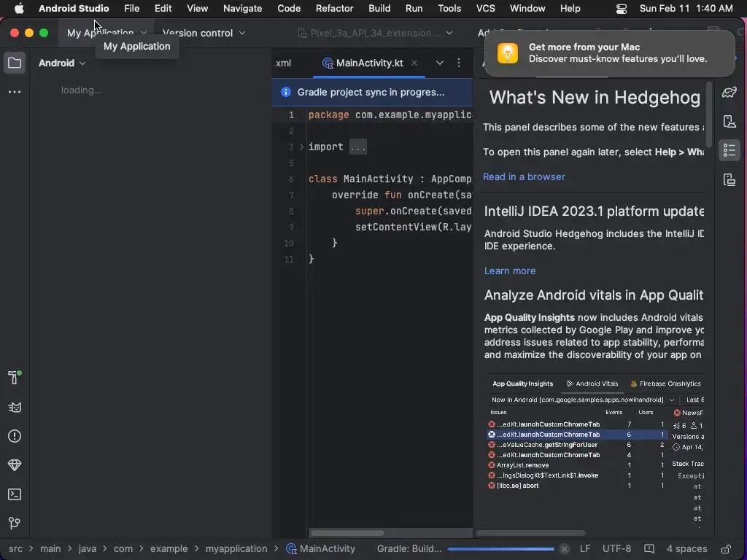Open the Android Studio application menu
747x560 pixels.
tap(74, 8)
